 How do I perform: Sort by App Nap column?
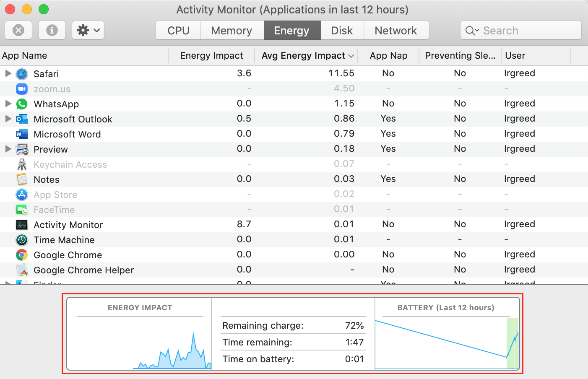point(389,56)
